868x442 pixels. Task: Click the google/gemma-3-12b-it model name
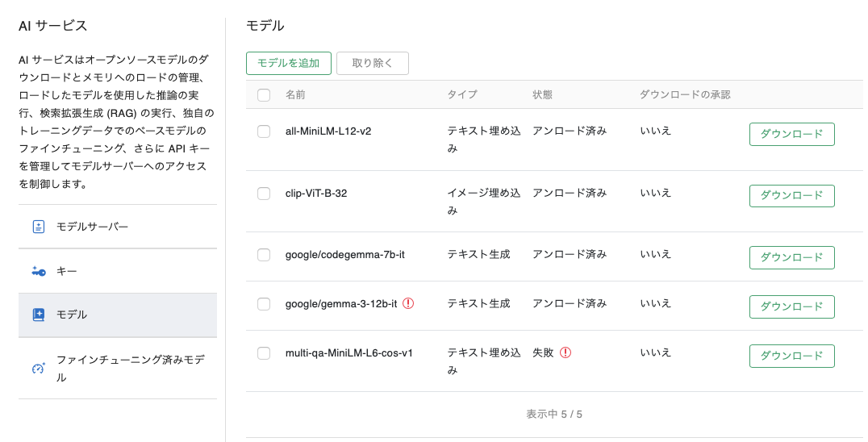341,304
